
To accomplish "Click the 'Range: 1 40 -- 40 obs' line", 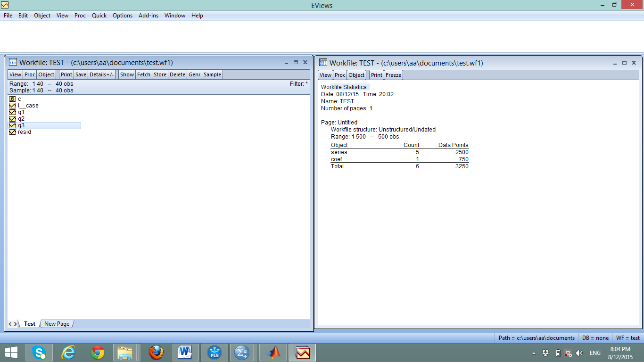I will pos(41,84).
